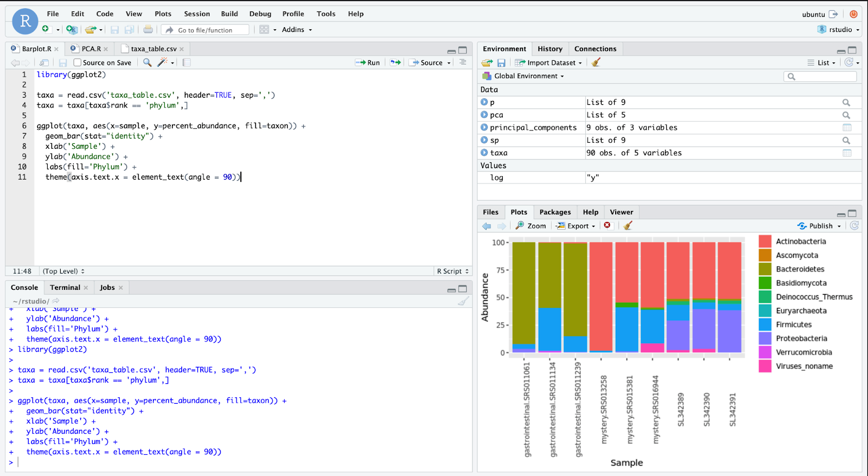The height and width of the screenshot is (476, 868).
Task: Open the workspace panes layout icon
Action: [x=264, y=29]
